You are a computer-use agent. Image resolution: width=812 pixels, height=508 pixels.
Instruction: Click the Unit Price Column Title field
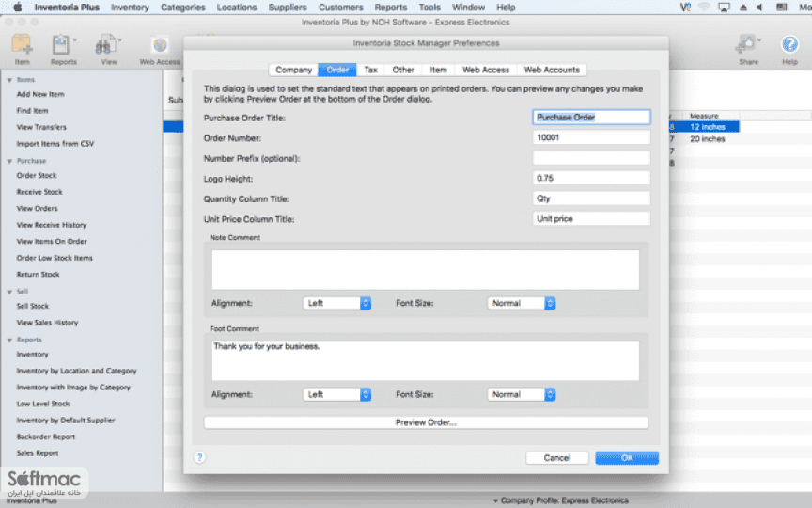click(591, 218)
